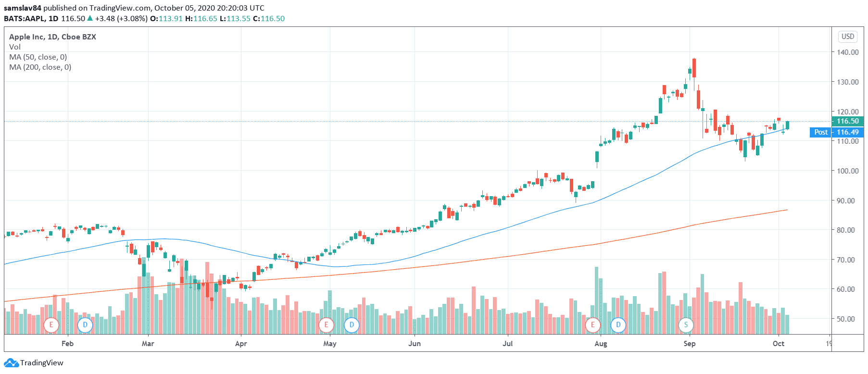Image resolution: width=868 pixels, height=374 pixels.
Task: Click the stock split S marker
Action: click(686, 325)
